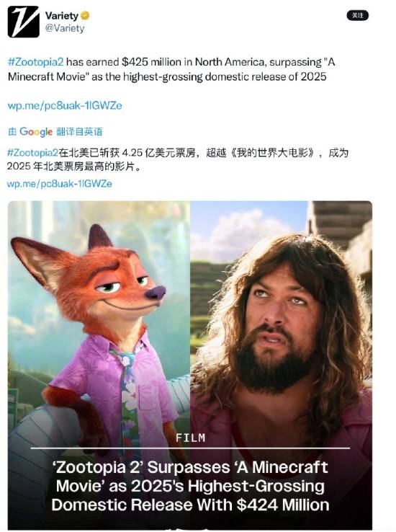The image size is (396, 532).
Task: Select the 翻译自英语 translation label
Action: pos(79,132)
